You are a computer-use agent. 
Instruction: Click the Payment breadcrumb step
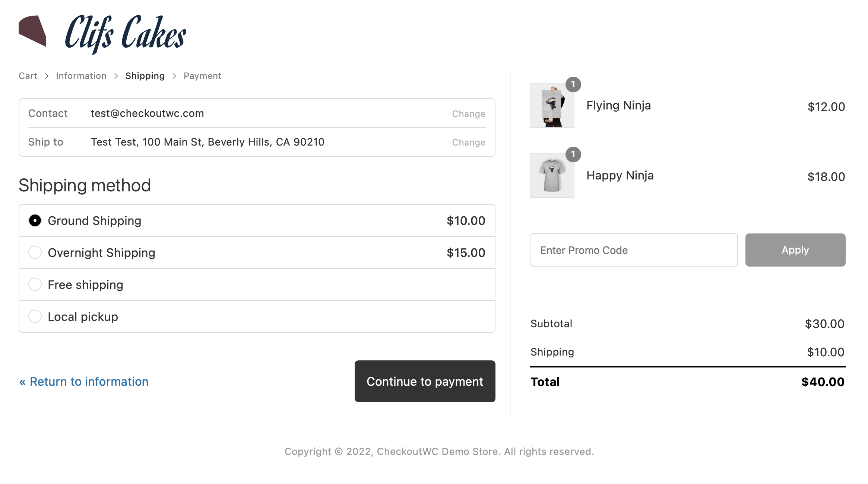(x=202, y=75)
